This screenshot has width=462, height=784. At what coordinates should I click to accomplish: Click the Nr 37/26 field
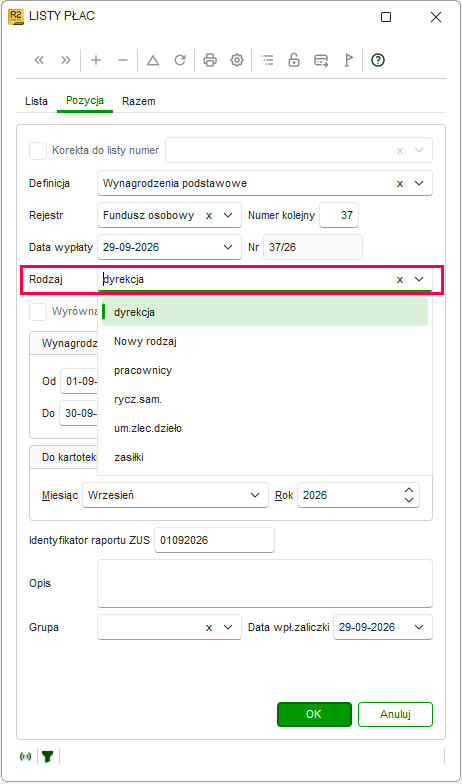(x=313, y=247)
